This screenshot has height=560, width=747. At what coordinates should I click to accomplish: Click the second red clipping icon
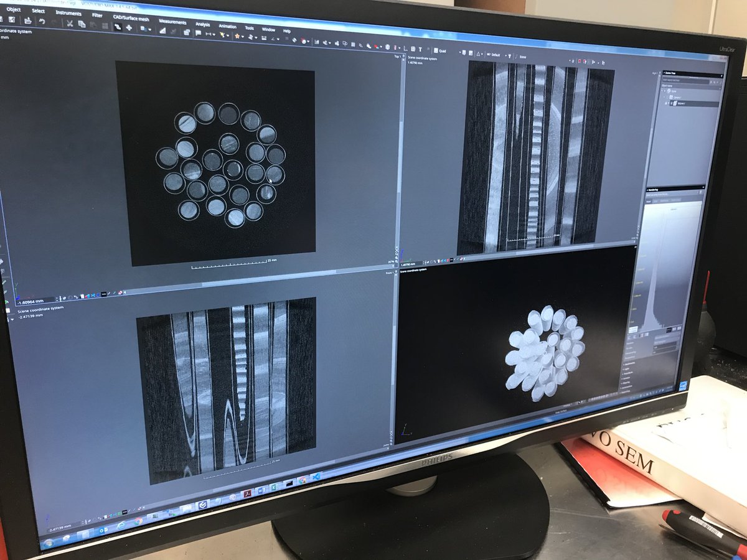[x=585, y=62]
